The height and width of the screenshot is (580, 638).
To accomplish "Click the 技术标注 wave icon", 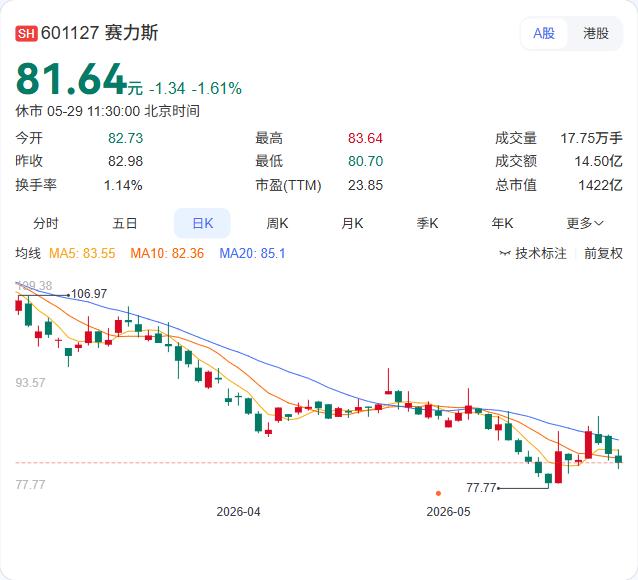I will 505,254.
